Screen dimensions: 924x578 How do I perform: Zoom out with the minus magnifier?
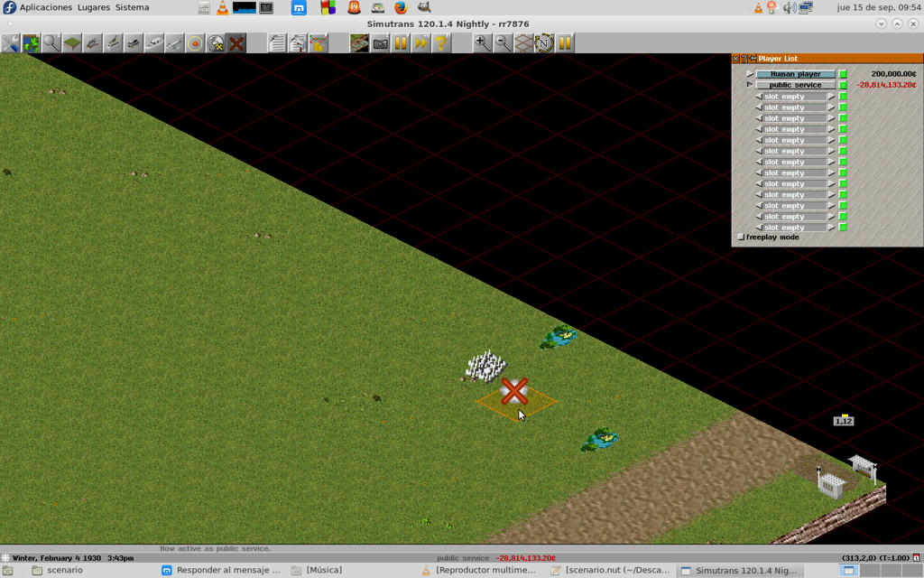(504, 43)
